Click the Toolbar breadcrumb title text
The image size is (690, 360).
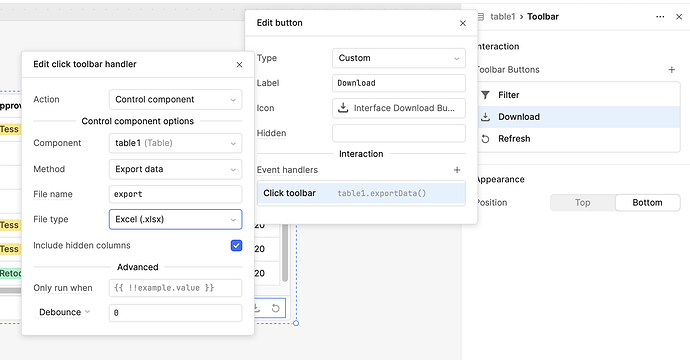coord(543,17)
